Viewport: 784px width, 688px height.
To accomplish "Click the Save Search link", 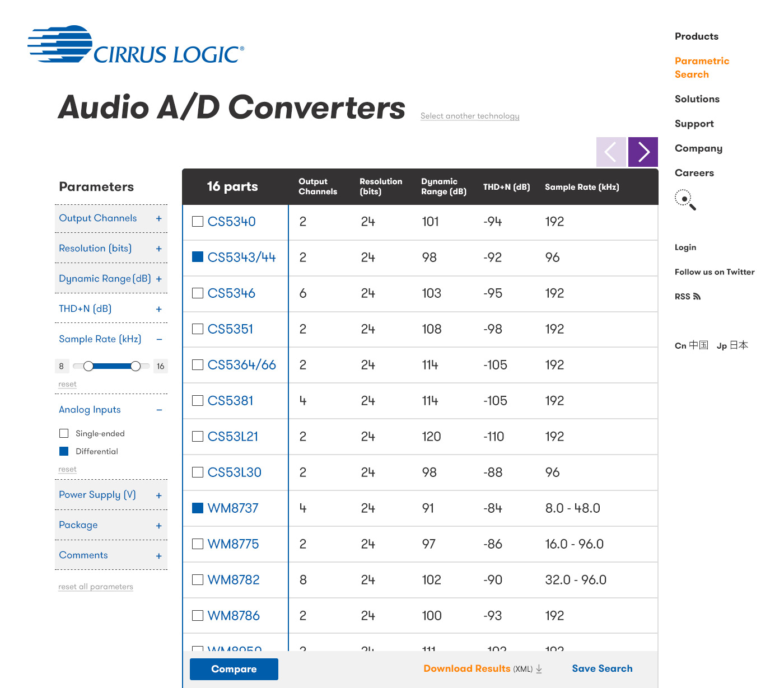I will click(602, 668).
